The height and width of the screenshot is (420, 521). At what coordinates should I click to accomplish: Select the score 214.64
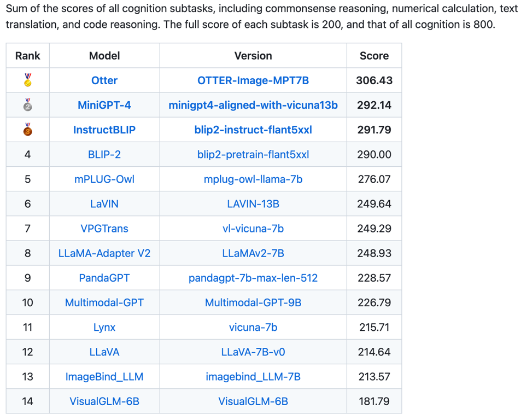[374, 352]
